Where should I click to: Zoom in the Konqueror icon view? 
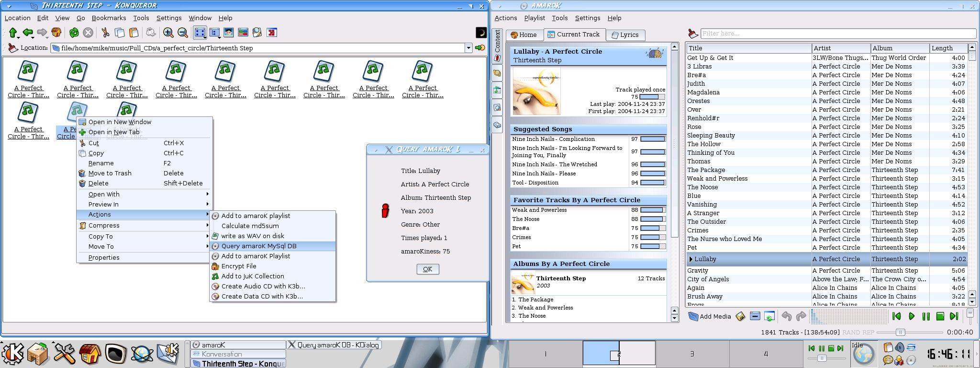tap(168, 33)
